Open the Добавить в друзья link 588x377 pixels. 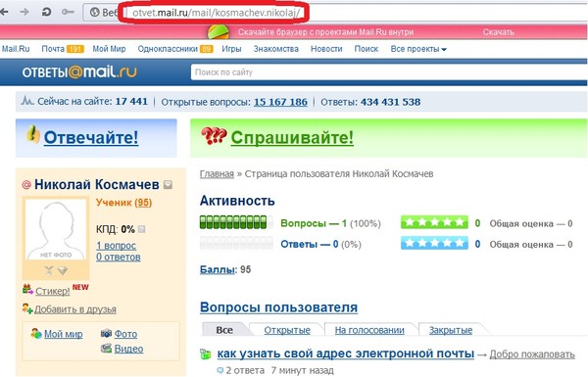(75, 309)
